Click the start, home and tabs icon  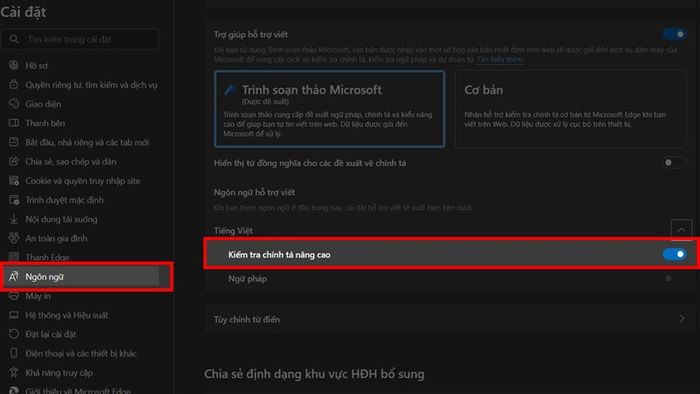click(x=14, y=142)
